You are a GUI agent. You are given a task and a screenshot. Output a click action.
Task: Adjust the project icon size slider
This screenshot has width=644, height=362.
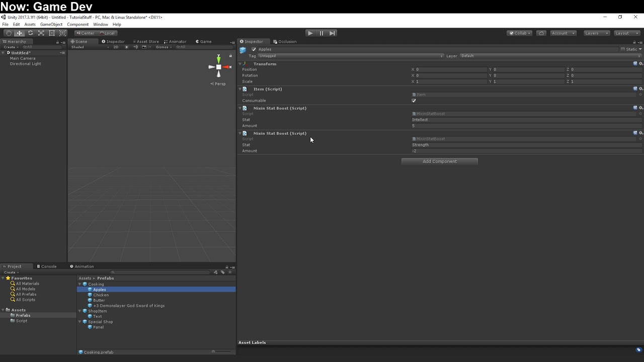coord(214,352)
